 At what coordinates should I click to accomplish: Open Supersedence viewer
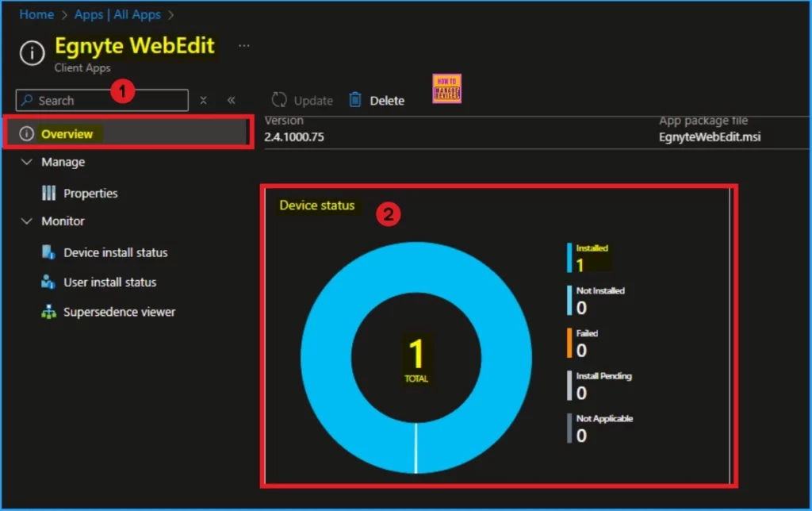click(120, 312)
